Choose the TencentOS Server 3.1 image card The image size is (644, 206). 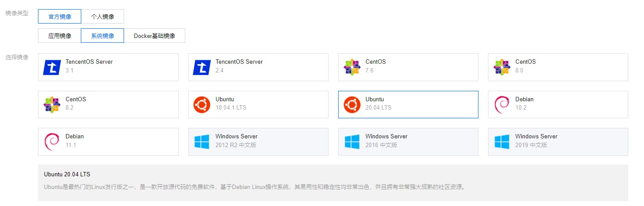[108, 67]
